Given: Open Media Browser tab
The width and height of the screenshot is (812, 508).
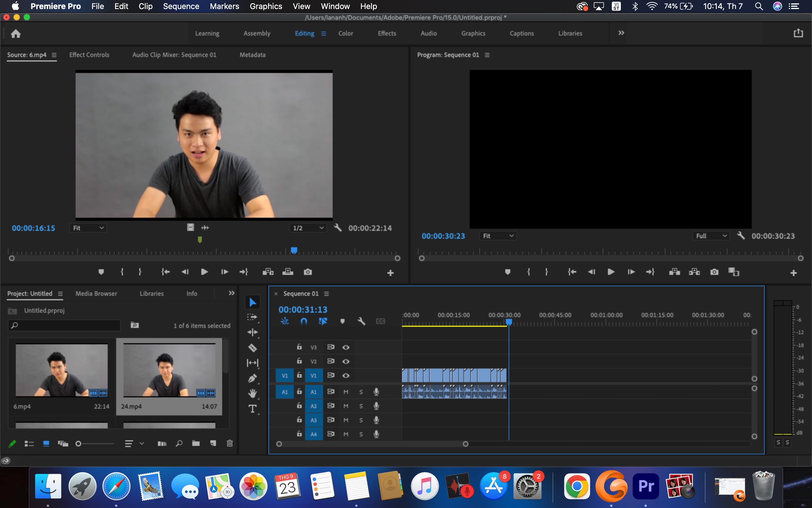Looking at the screenshot, I should pyautogui.click(x=96, y=293).
